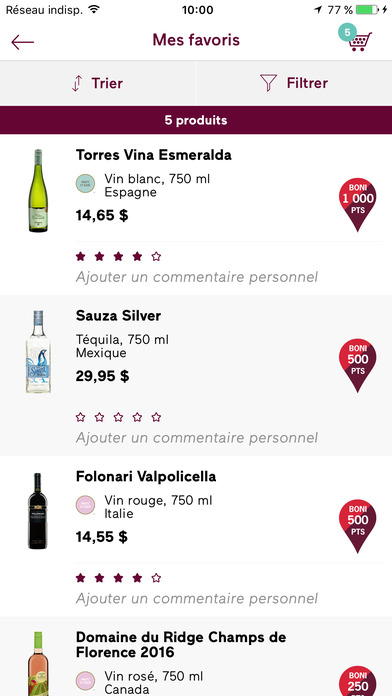Open the shopping cart with 5 items
This screenshot has height=696, width=392.
[356, 38]
